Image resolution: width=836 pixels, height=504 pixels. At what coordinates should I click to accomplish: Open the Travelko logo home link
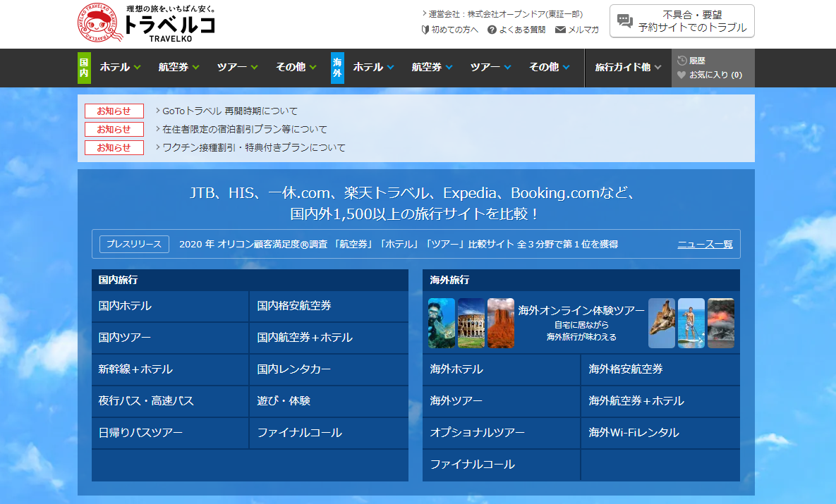pyautogui.click(x=147, y=23)
